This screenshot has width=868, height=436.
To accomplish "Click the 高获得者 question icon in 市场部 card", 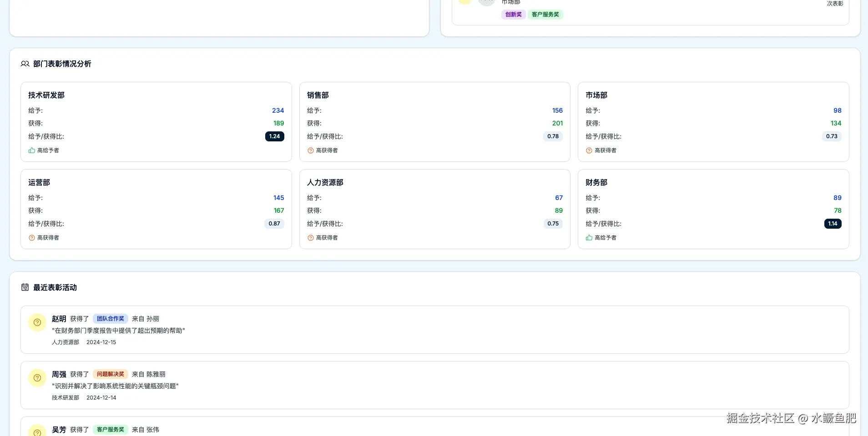I will pos(589,150).
